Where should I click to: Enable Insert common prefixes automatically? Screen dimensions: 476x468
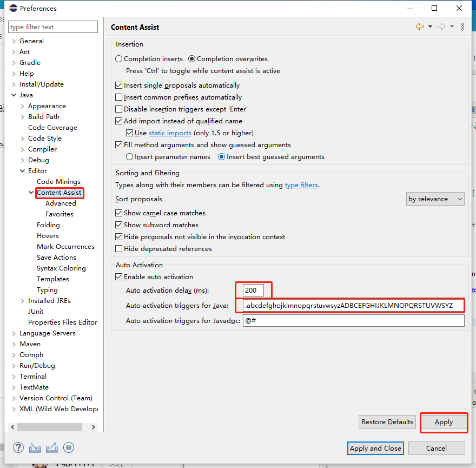(x=118, y=97)
